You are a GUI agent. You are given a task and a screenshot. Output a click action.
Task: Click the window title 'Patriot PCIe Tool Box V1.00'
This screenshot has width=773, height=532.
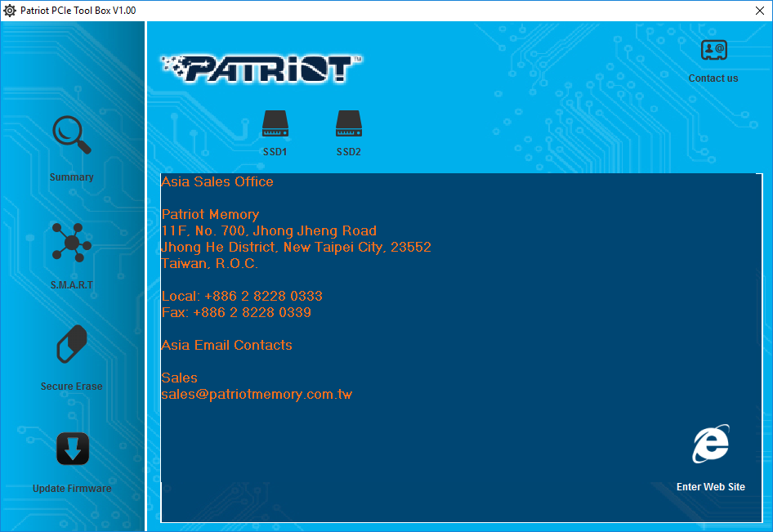pos(78,11)
